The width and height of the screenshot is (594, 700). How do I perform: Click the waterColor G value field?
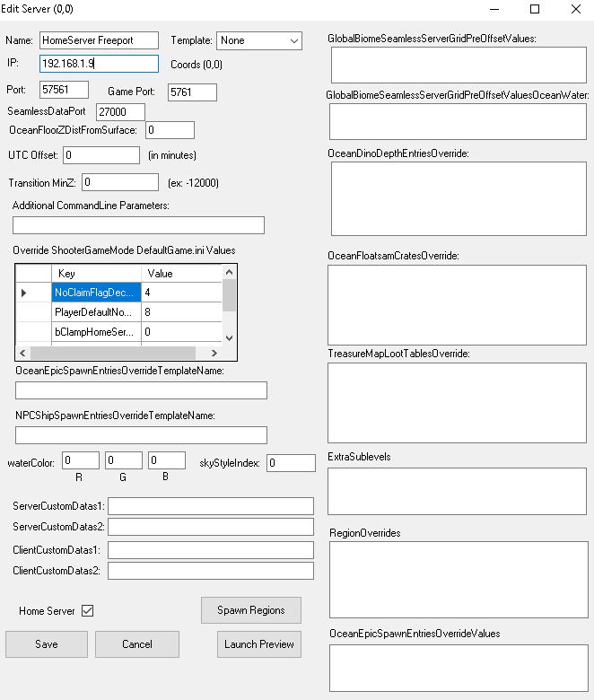pos(124,460)
